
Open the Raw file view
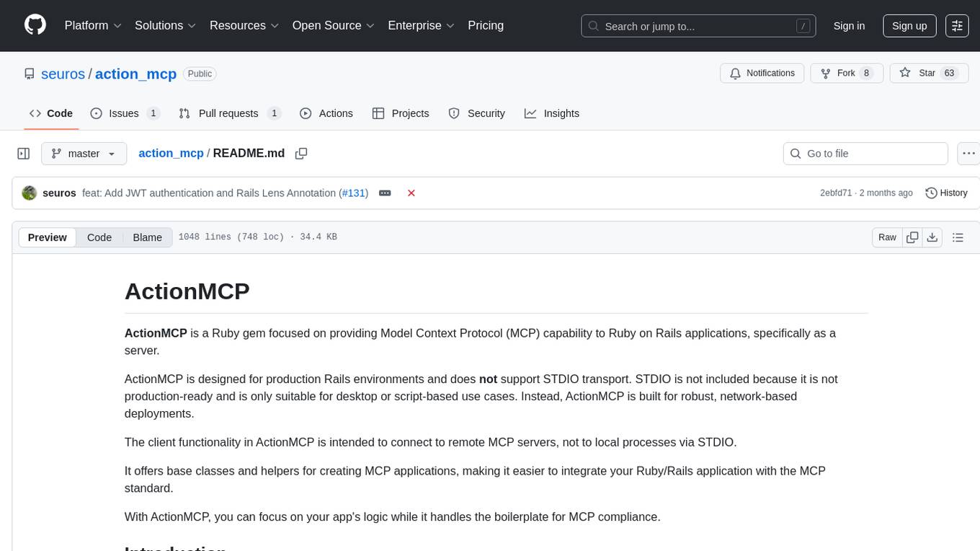click(887, 237)
